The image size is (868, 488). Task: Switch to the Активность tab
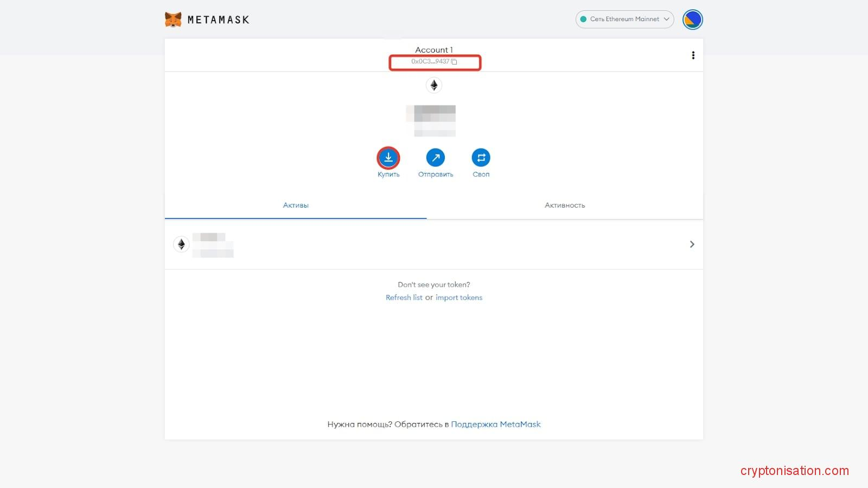[x=565, y=205]
